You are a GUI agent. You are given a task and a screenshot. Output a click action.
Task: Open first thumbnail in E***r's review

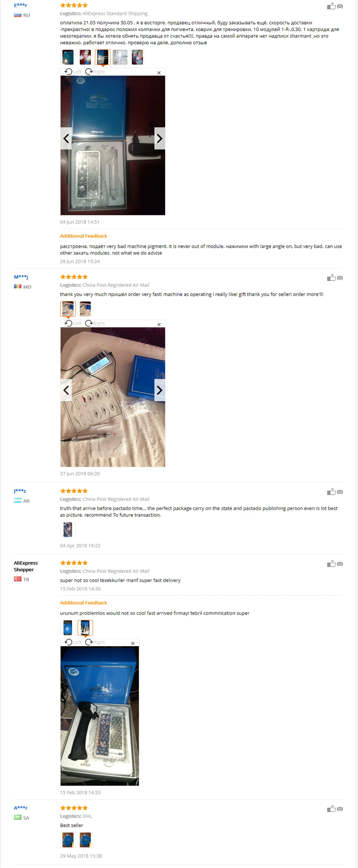pyautogui.click(x=68, y=57)
